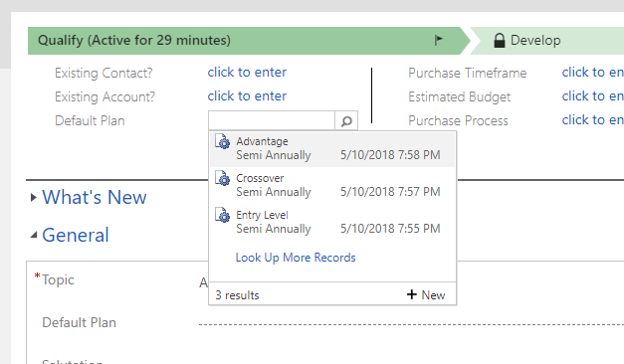Click the Crossover plan record icon
Screen dimensions: 624x364
pos(223,178)
